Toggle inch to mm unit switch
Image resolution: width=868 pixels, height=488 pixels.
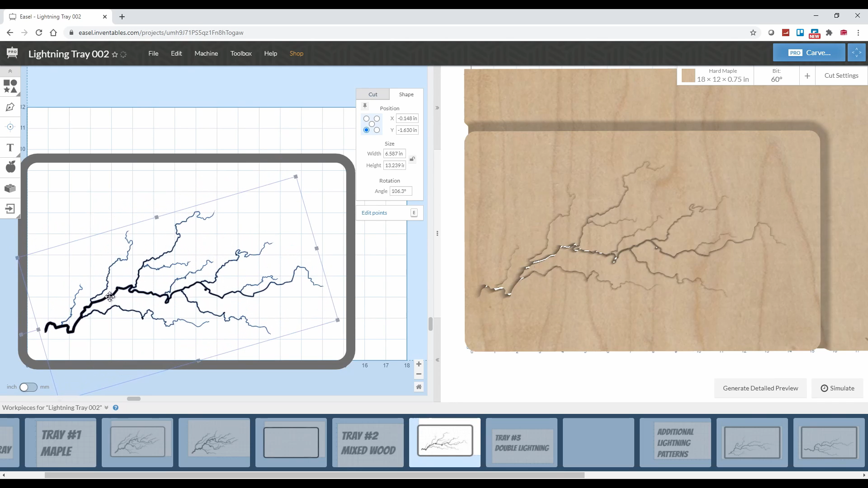pos(28,387)
